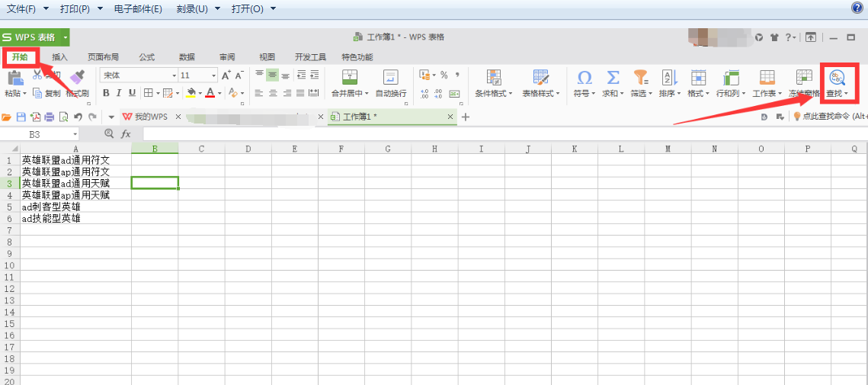Click the Merge and Center (合并居中) icon

[x=350, y=77]
